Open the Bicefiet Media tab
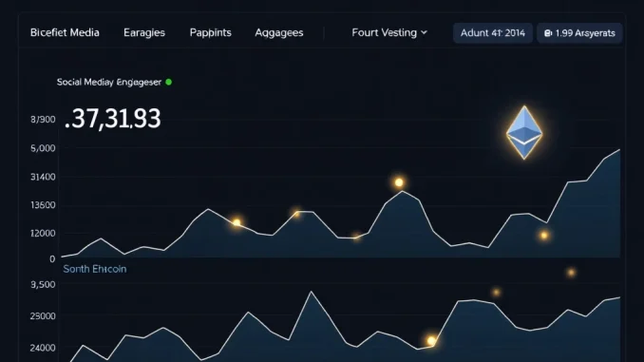This screenshot has height=362, width=644. click(65, 32)
